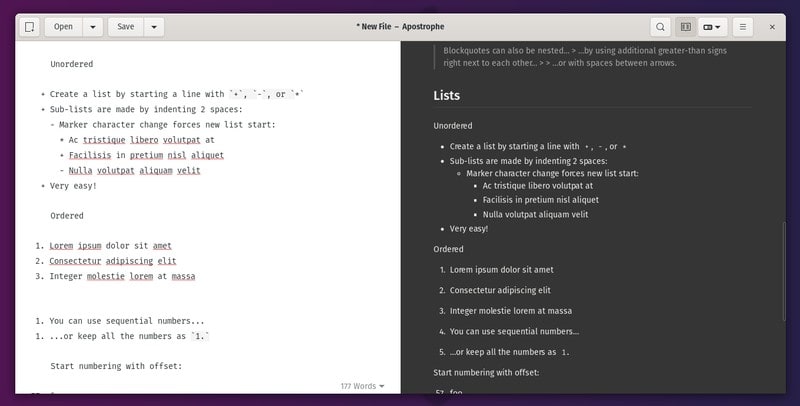The image size is (800, 406).
Task: Click the Open button
Action: coord(63,27)
